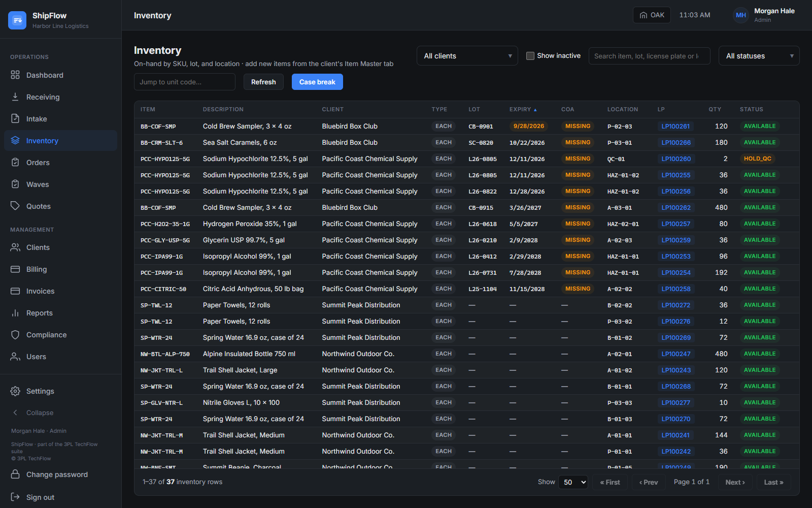Jump to Last page
Screen dimensions: 812x508
pyautogui.click(x=773, y=482)
